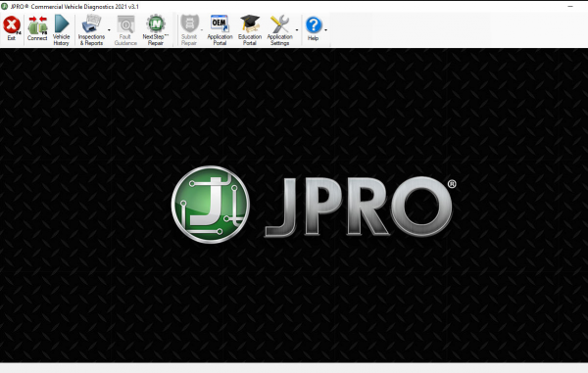The height and width of the screenshot is (373, 588).
Task: Open Application Settings
Action: point(279,30)
